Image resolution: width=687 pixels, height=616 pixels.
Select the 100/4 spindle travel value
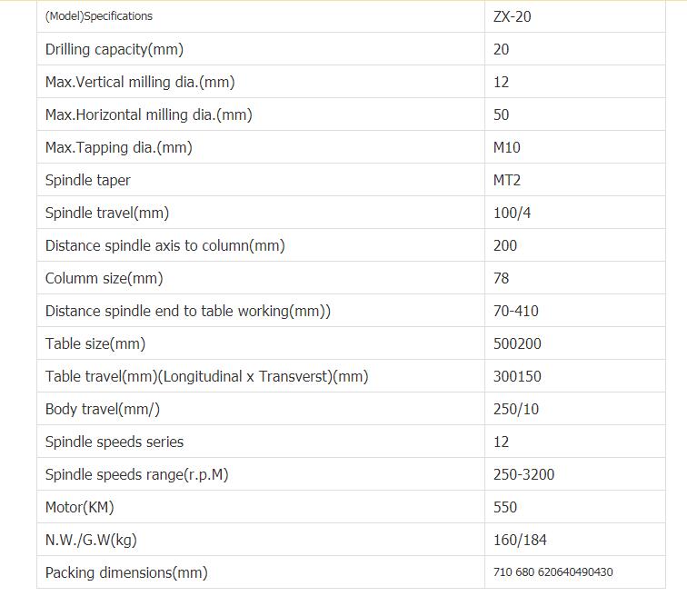512,213
